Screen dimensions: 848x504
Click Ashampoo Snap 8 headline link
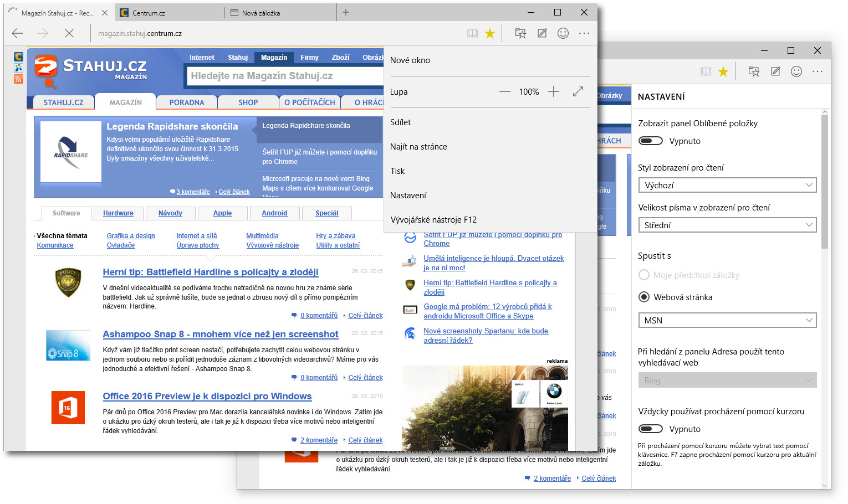coord(221,334)
